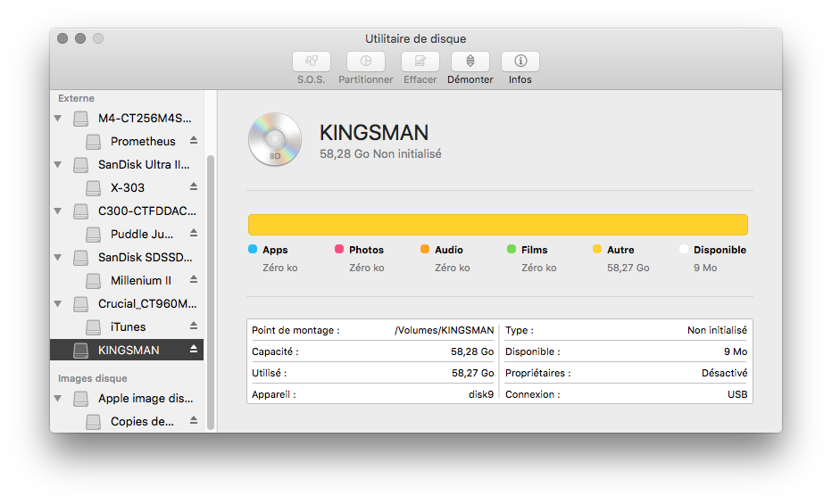Collapse the C300-CTFDDAC disk tree
The width and height of the screenshot is (832, 504).
pos(58,211)
